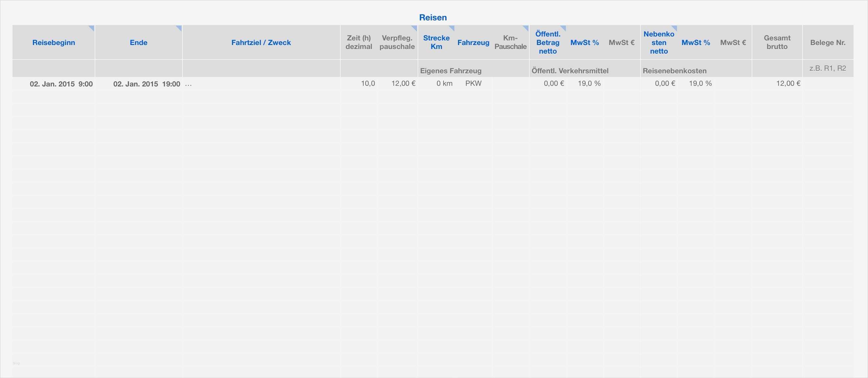Click comment marker on Öffentl. Betrag netto header

pos(564,28)
